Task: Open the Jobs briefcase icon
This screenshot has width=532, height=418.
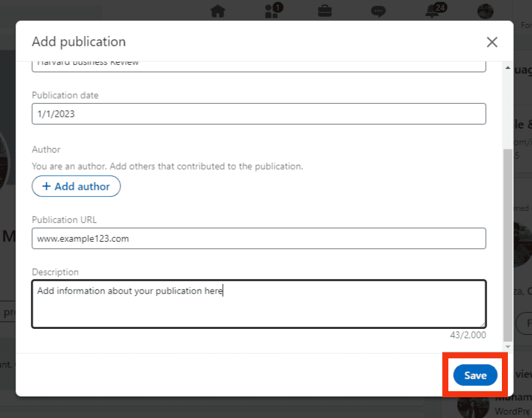Action: (x=325, y=11)
